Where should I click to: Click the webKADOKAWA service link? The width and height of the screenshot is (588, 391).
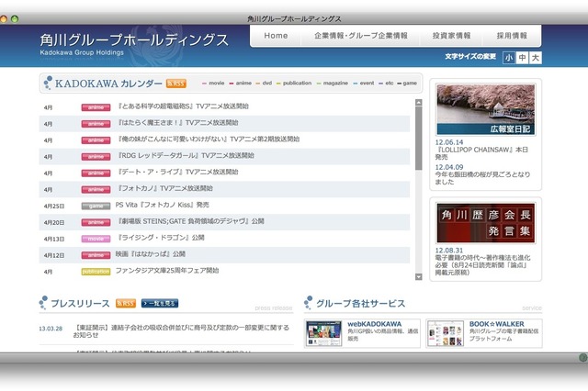tap(374, 324)
